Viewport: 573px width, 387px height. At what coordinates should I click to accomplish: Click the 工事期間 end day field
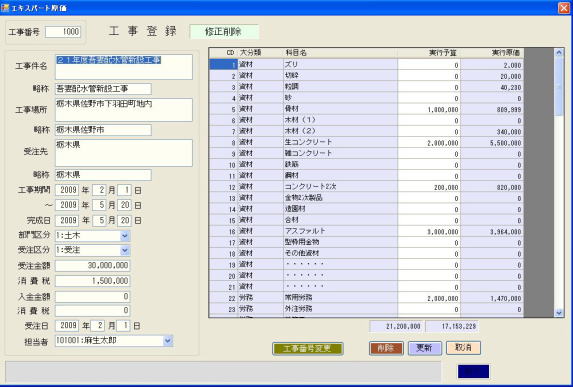[125, 205]
